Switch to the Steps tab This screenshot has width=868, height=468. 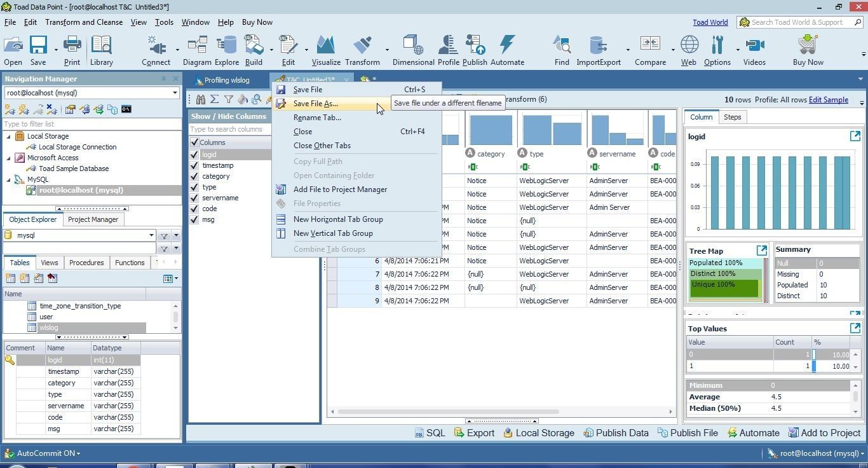732,117
